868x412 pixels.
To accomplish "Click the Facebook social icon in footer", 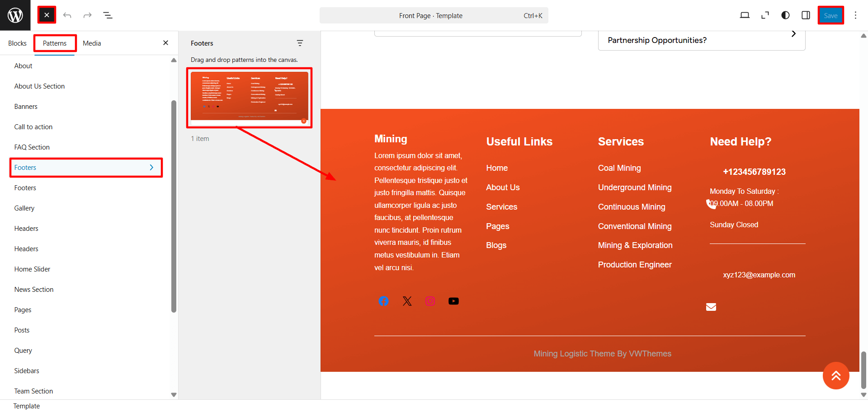I will 383,301.
